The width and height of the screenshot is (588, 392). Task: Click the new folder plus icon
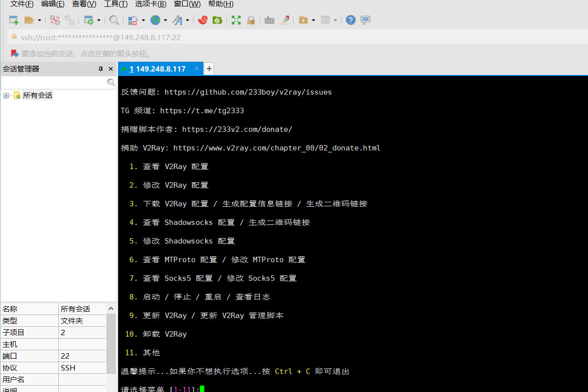[x=303, y=20]
